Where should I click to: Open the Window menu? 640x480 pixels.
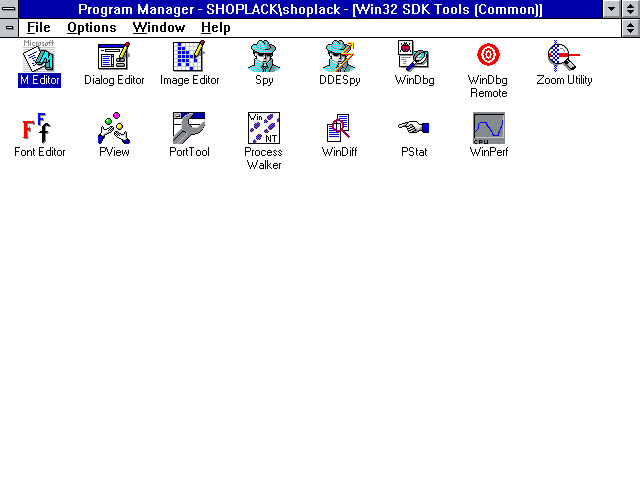pos(159,27)
